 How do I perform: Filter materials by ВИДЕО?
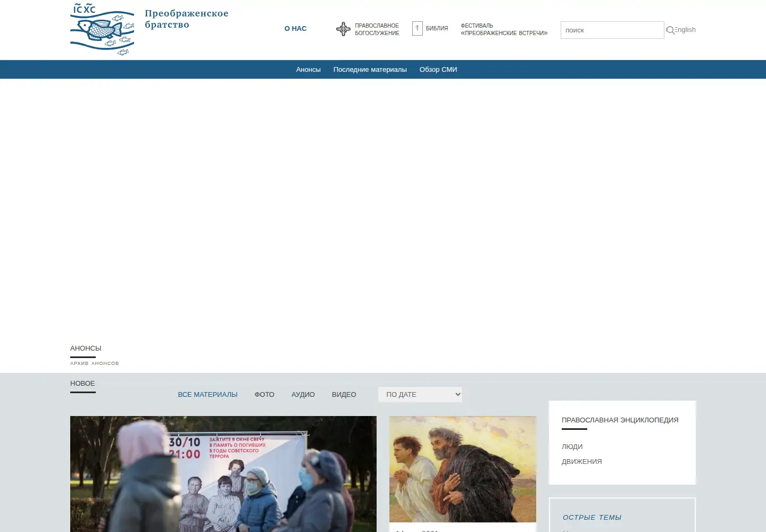(344, 395)
